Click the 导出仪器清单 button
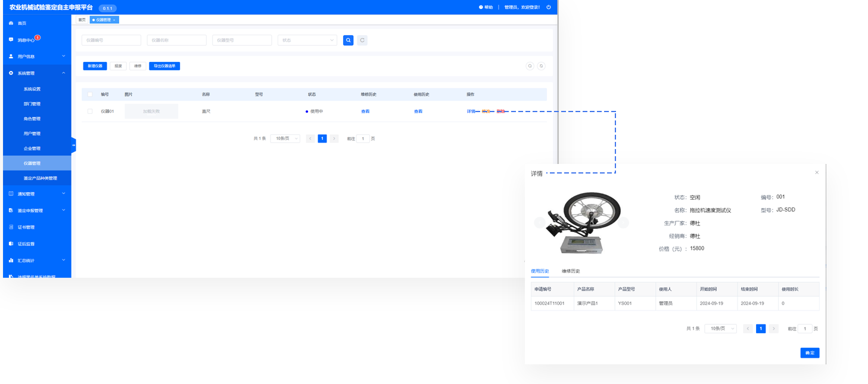Viewport: 868px width, 384px height. click(164, 66)
